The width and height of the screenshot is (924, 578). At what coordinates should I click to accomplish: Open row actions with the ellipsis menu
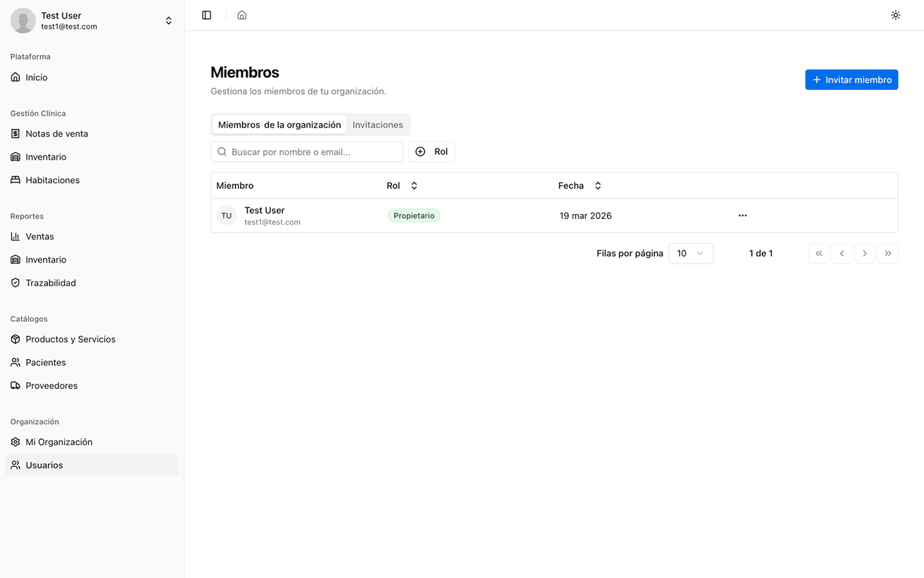tap(742, 215)
